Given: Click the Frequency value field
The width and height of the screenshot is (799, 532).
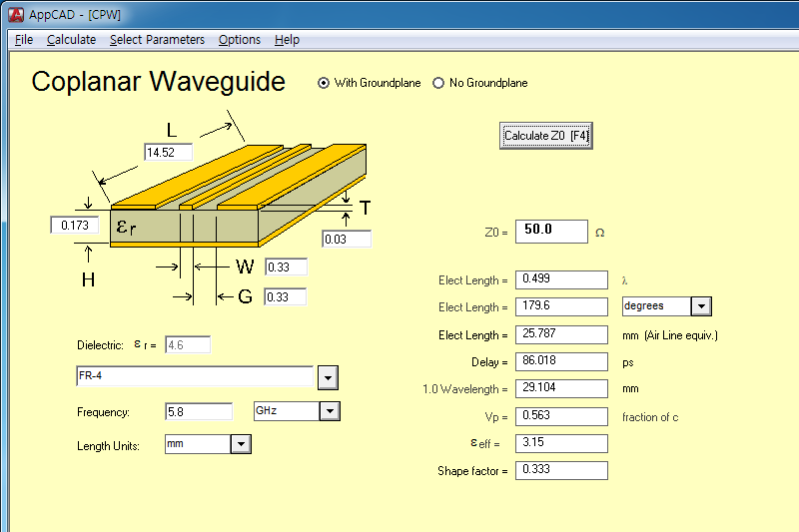Looking at the screenshot, I should coord(198,411).
